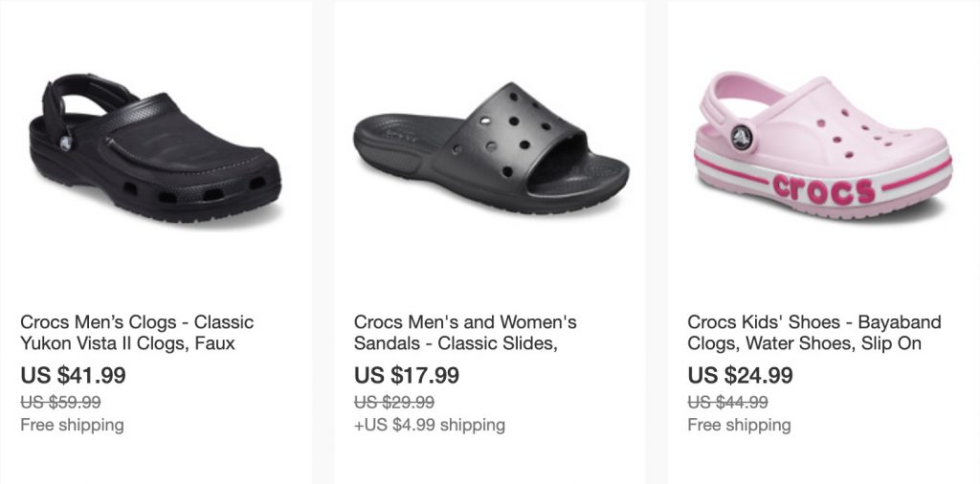Image resolution: width=980 pixels, height=484 pixels.
Task: Open the black Yukon Vista II clog image
Action: (x=153, y=150)
